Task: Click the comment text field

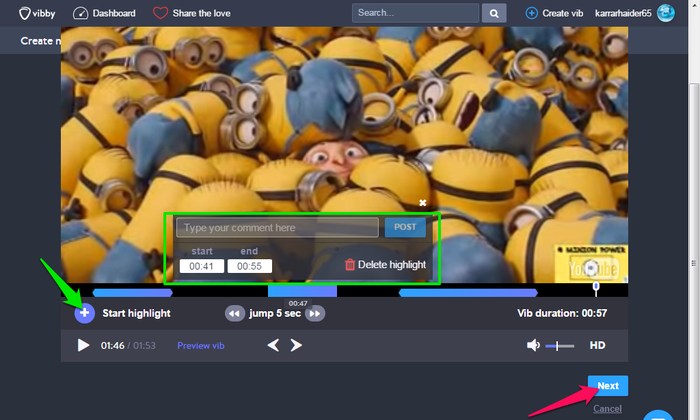Action: [277, 228]
